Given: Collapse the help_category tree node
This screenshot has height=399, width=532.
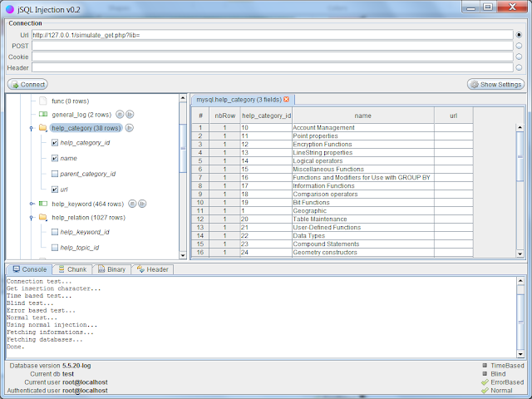Looking at the screenshot, I should click(x=32, y=128).
